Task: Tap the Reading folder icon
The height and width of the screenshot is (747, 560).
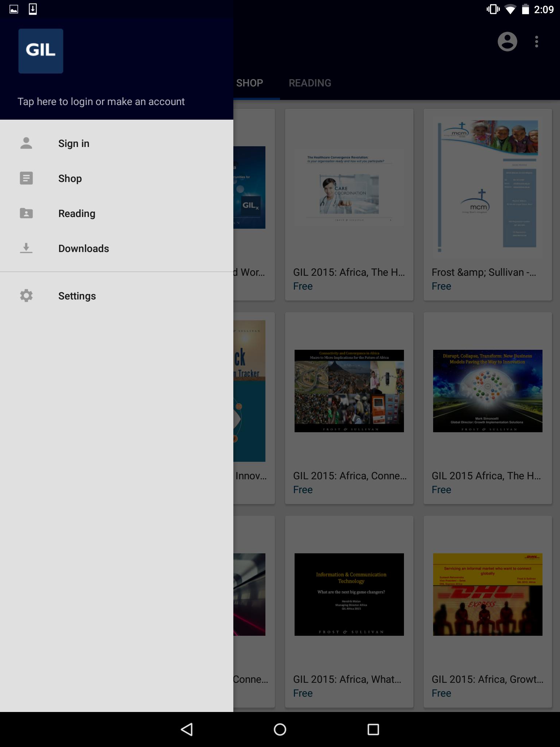Action: pyautogui.click(x=26, y=213)
